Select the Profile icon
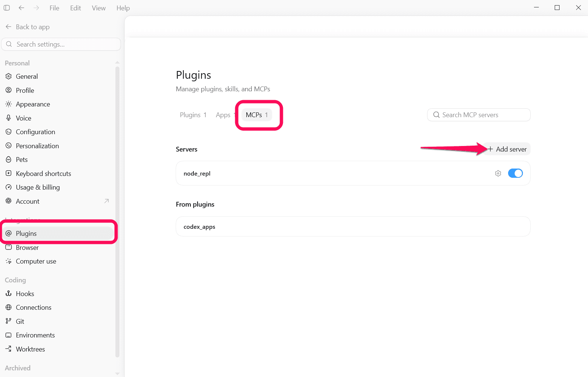The width and height of the screenshot is (588, 377). (x=9, y=90)
